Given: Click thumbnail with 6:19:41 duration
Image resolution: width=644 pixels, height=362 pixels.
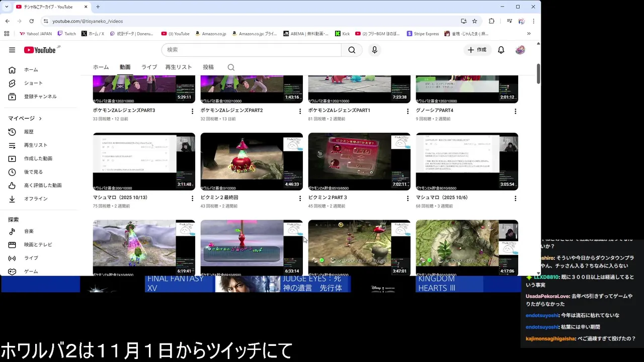Looking at the screenshot, I should point(144,248).
